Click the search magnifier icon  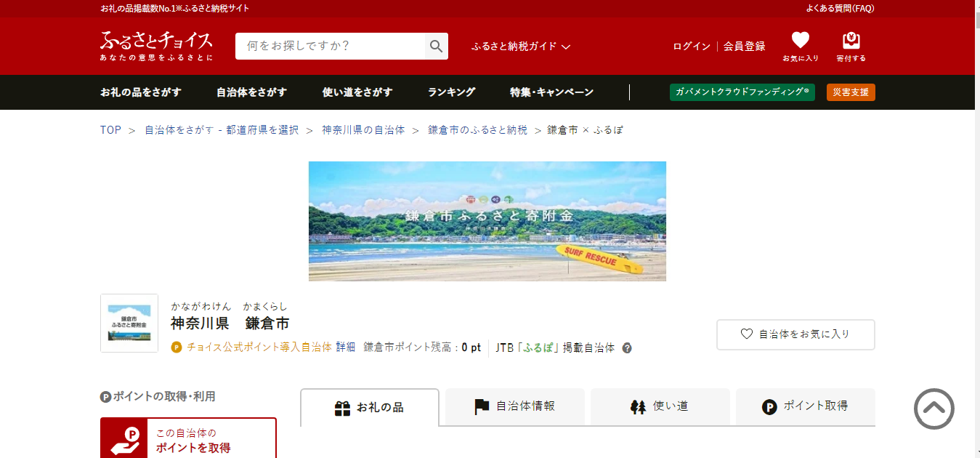pos(436,47)
